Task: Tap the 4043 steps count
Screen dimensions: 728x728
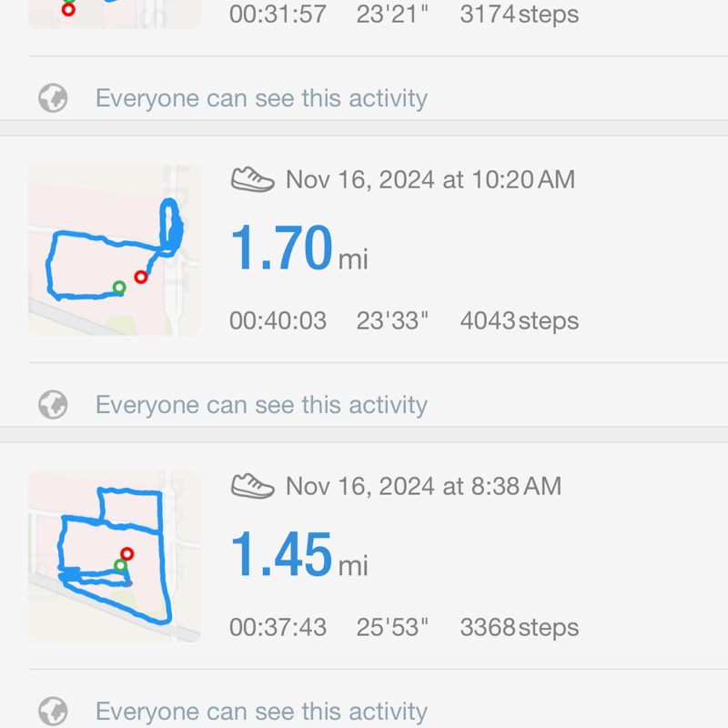Action: (x=519, y=321)
